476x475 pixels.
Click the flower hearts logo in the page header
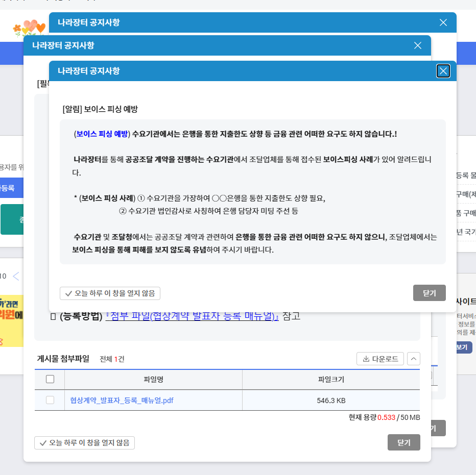point(29,28)
